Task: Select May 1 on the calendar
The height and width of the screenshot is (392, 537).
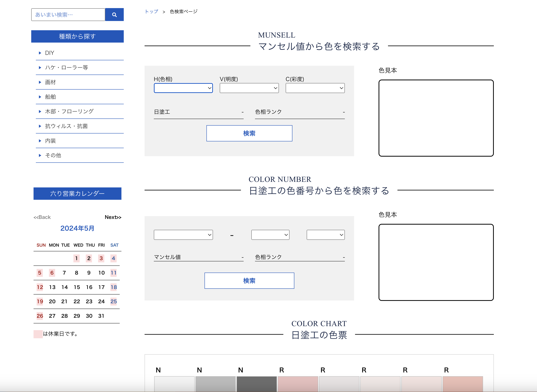Action: (x=77, y=258)
